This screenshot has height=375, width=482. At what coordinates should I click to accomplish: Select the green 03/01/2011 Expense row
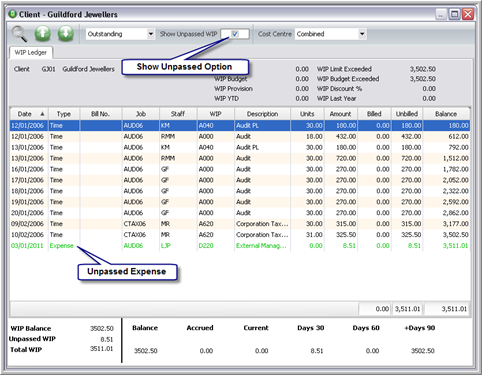tap(240, 246)
